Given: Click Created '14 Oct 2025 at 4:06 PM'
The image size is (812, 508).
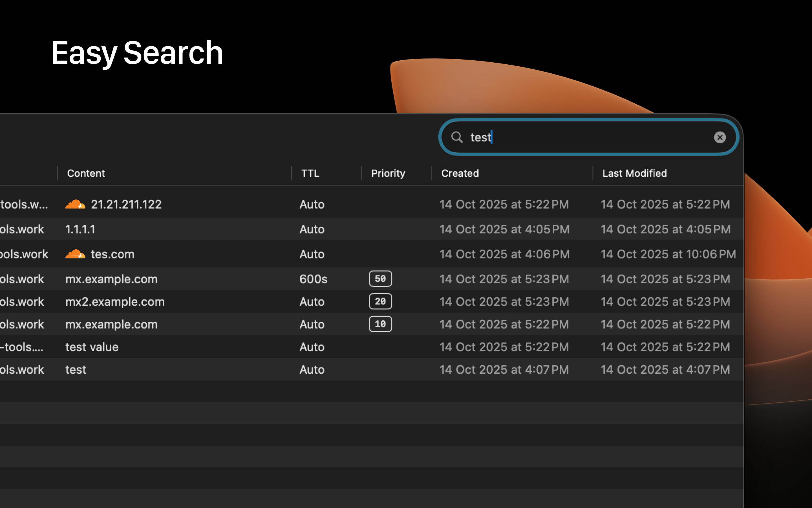Looking at the screenshot, I should click(505, 254).
